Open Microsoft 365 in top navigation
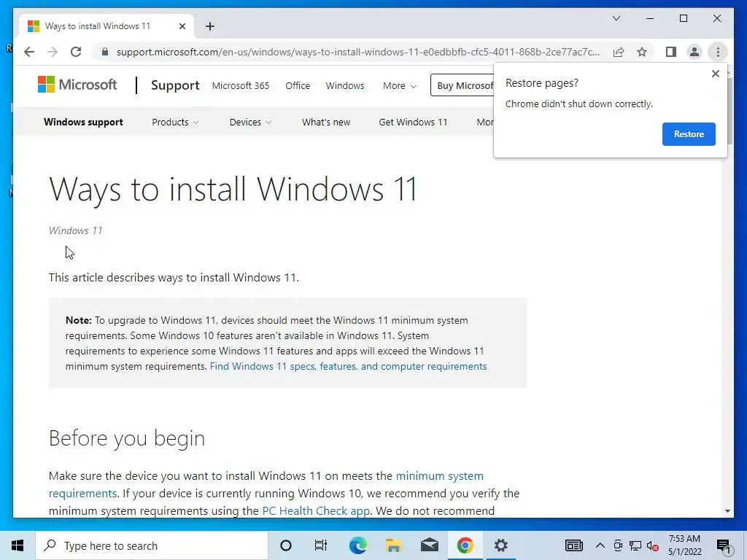The image size is (747, 560). (241, 86)
